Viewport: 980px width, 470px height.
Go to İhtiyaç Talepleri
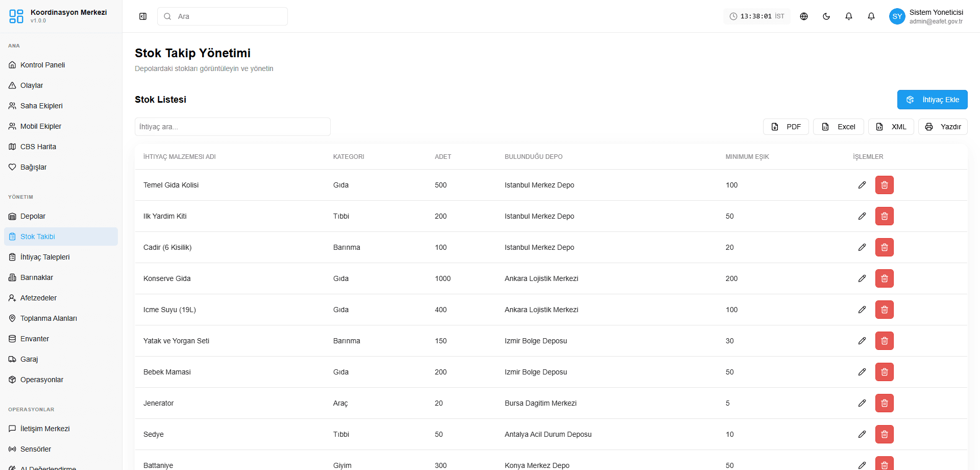(61, 257)
